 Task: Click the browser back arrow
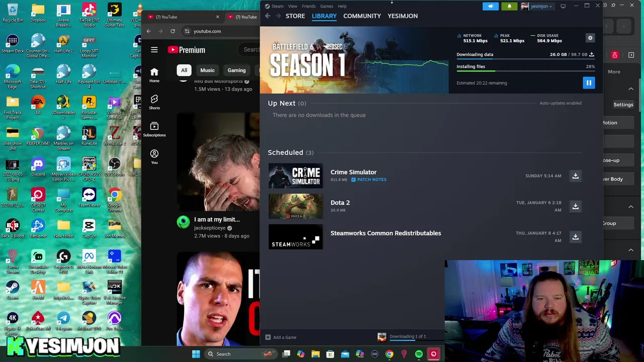point(148,31)
